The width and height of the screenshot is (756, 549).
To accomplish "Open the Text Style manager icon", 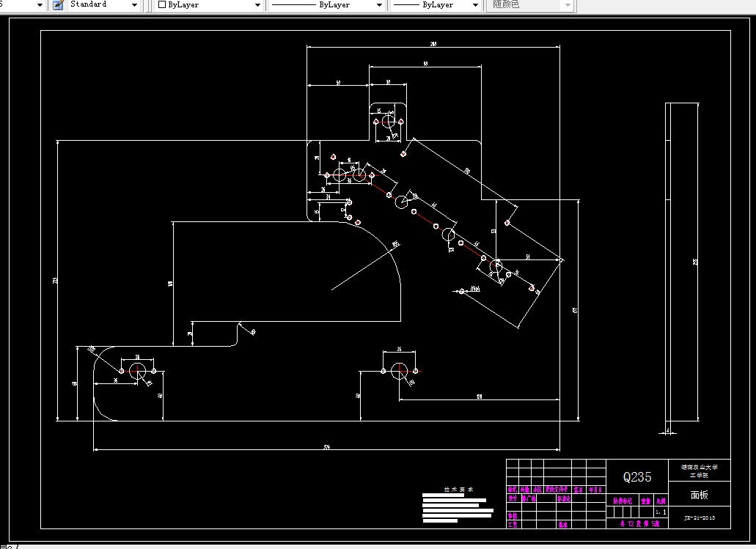I will 59,5.
